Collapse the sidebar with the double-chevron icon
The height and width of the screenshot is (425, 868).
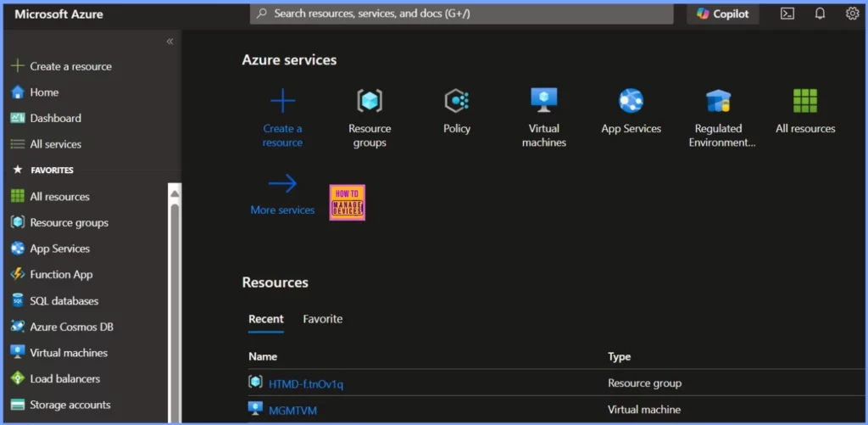coord(170,42)
